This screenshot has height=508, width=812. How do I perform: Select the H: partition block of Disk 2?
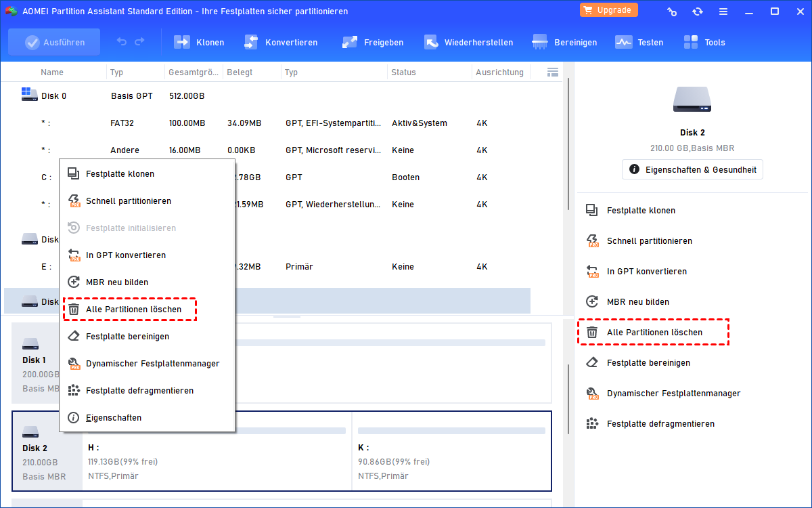point(217,451)
